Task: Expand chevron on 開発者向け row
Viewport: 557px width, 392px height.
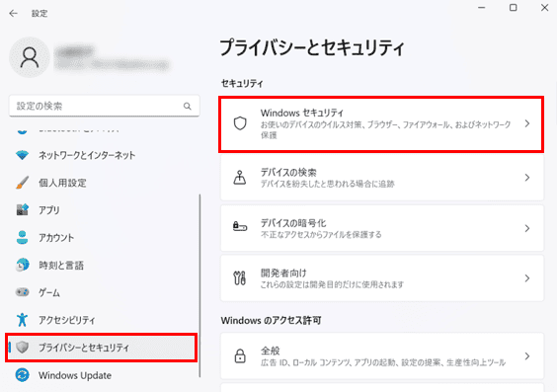Action: point(527,278)
